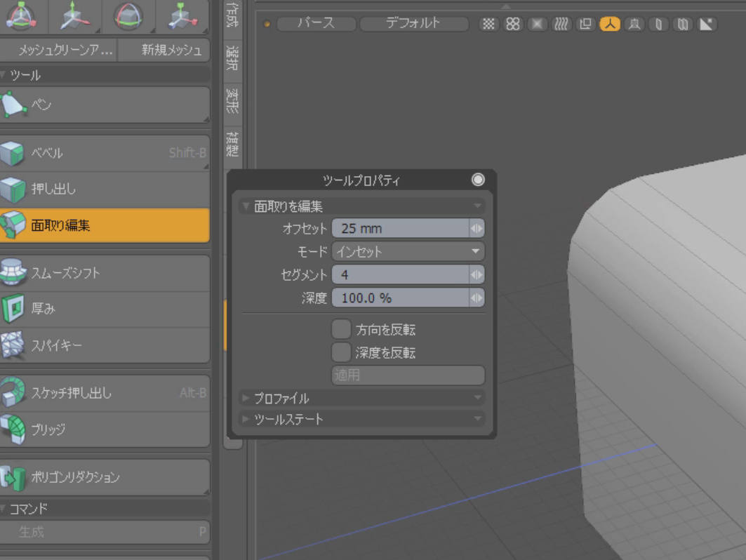Open the ポリゴンリダクション tool
The image size is (746, 560).
(105, 477)
